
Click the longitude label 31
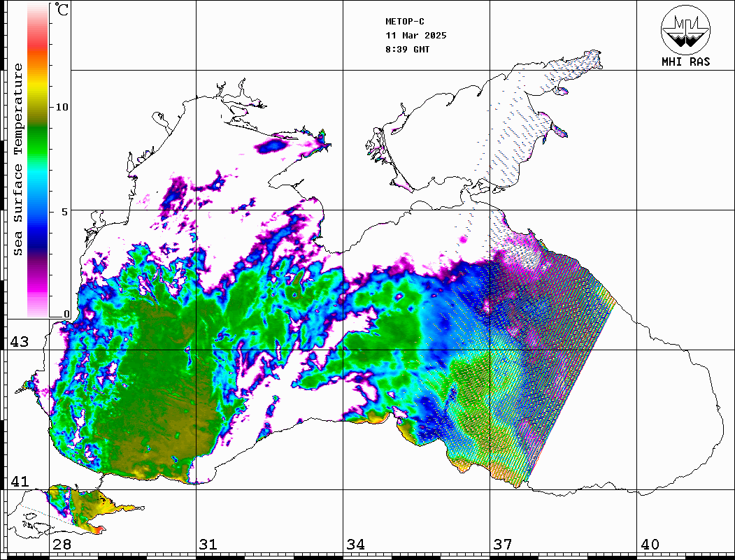[x=208, y=545]
